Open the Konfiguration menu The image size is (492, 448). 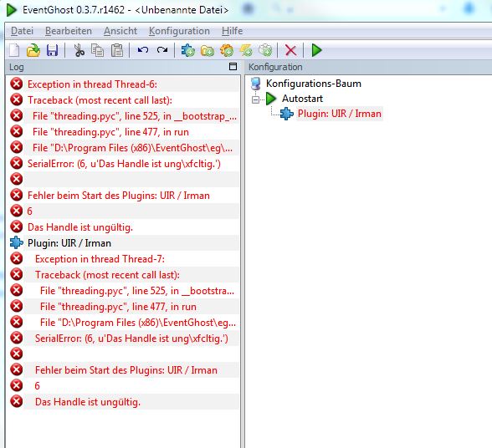point(179,31)
